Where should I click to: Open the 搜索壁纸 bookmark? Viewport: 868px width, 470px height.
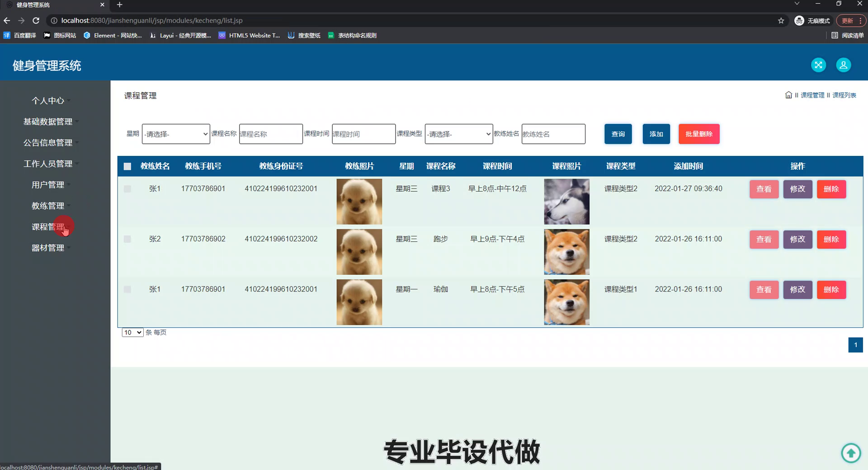tap(304, 35)
